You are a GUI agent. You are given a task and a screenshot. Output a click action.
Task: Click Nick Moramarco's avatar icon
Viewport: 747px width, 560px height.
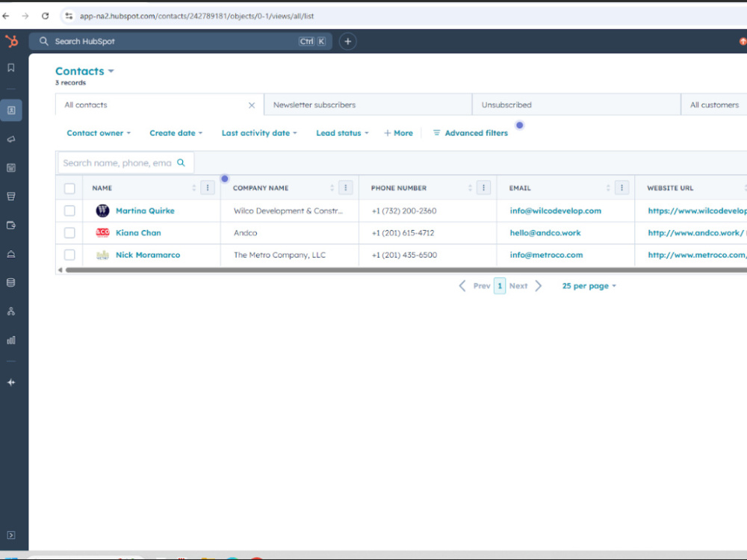click(x=102, y=255)
